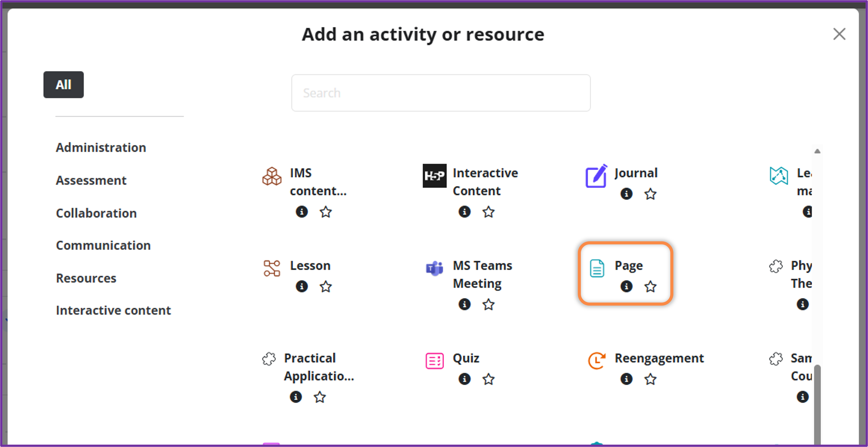Toggle the favourite star for Journal
This screenshot has height=447, width=868.
[x=650, y=194]
